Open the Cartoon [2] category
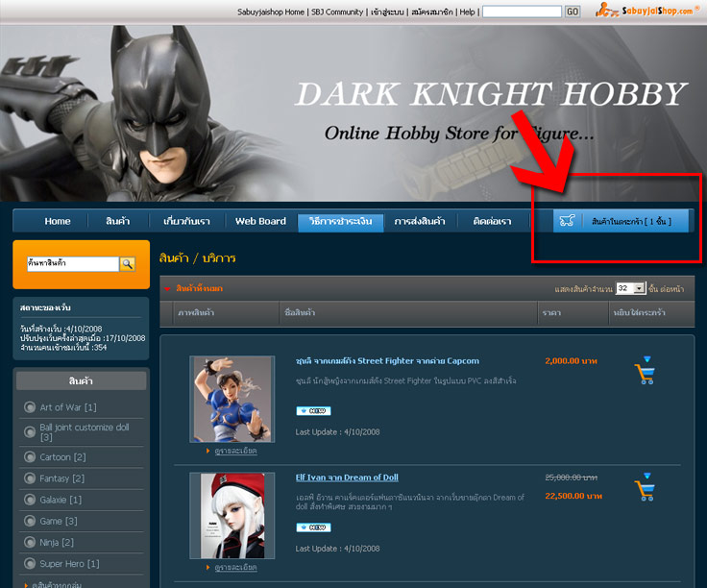Image resolution: width=707 pixels, height=588 pixels. tap(62, 456)
